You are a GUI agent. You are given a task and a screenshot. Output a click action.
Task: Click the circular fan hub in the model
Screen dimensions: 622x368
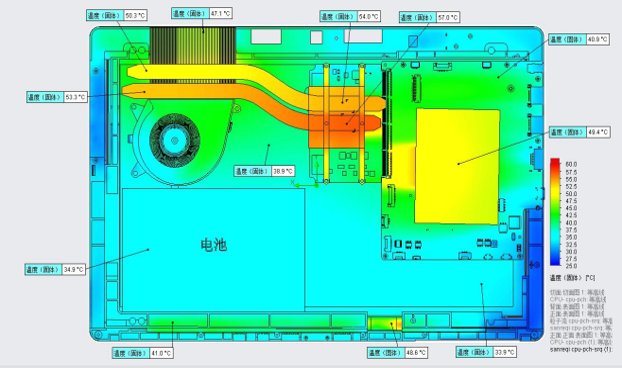(x=175, y=140)
